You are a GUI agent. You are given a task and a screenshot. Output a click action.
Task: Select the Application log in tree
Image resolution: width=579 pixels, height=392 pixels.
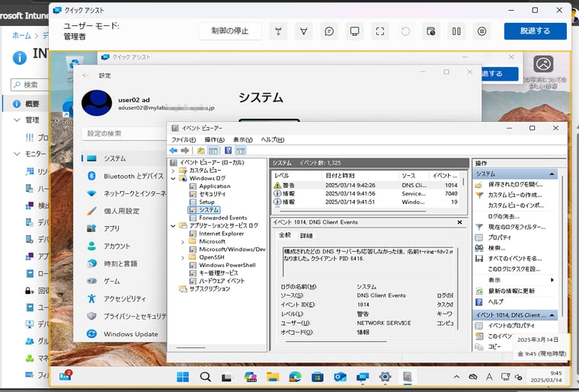215,186
